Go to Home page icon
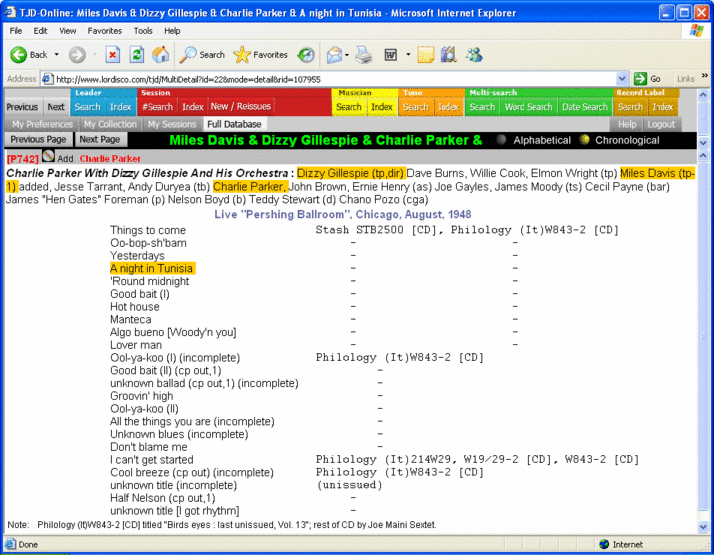 coord(161,55)
